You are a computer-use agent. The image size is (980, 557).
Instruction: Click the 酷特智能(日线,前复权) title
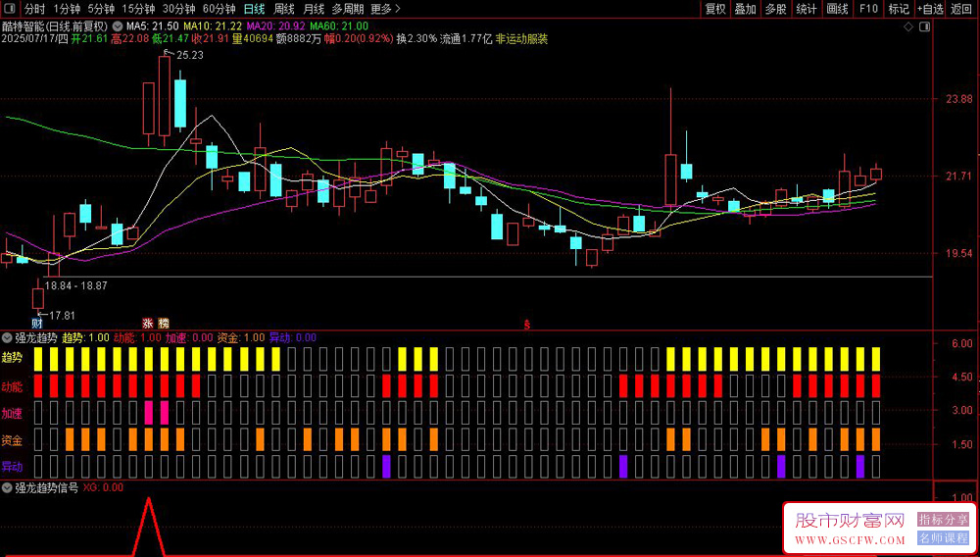[54, 26]
